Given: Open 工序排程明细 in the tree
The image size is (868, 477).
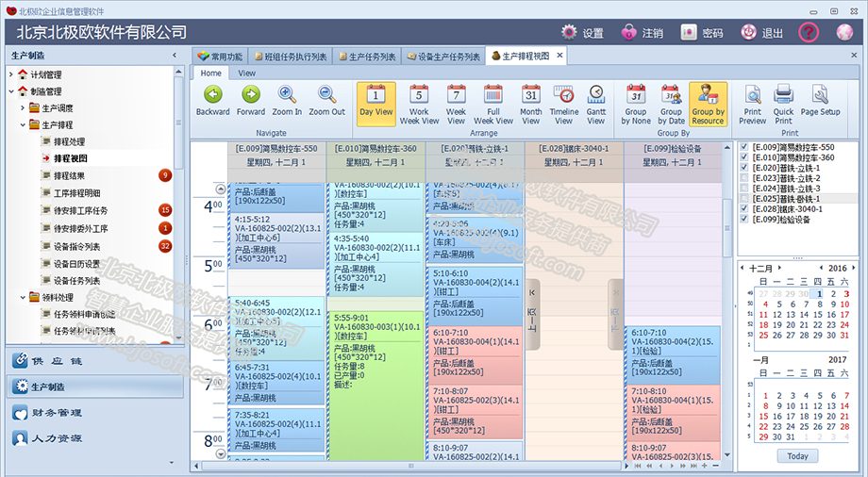Looking at the screenshot, I should 77,193.
